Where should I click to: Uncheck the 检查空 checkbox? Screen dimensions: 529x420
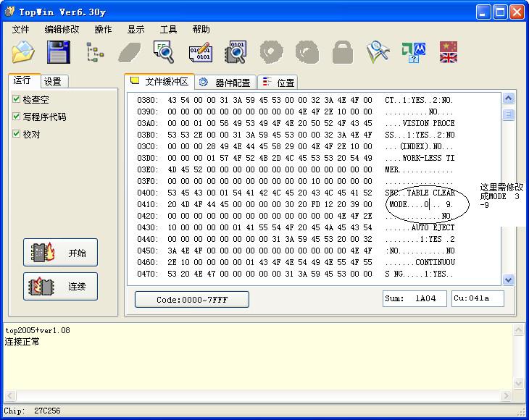click(x=17, y=99)
